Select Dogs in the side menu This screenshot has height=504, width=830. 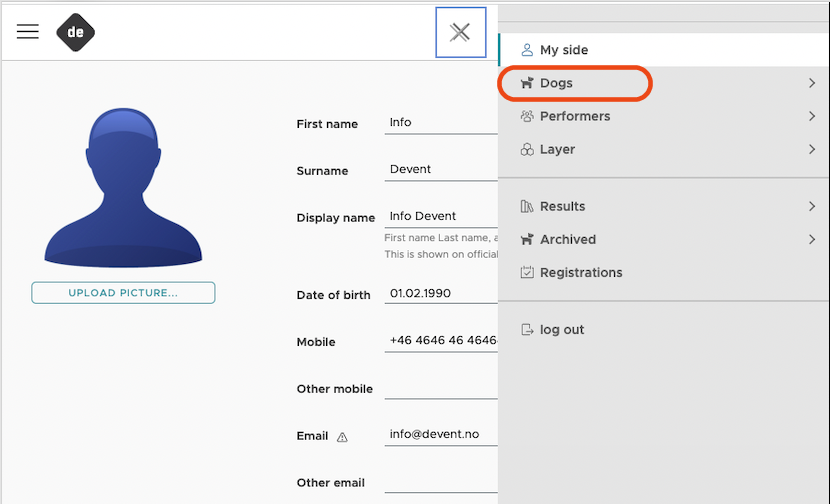click(664, 83)
